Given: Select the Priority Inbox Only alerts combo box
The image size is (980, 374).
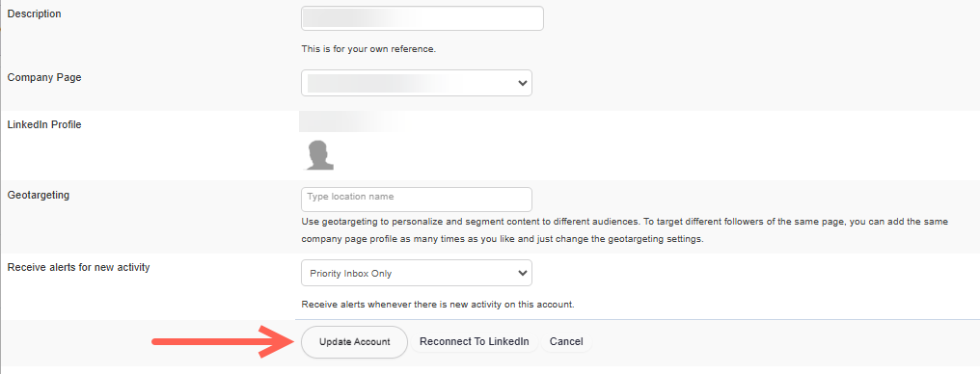Looking at the screenshot, I should pyautogui.click(x=417, y=273).
